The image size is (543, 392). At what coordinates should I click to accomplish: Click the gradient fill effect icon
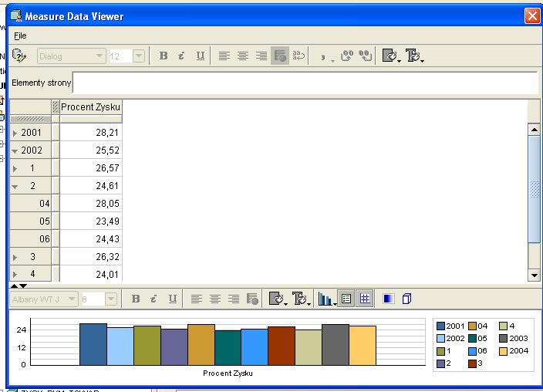388,299
